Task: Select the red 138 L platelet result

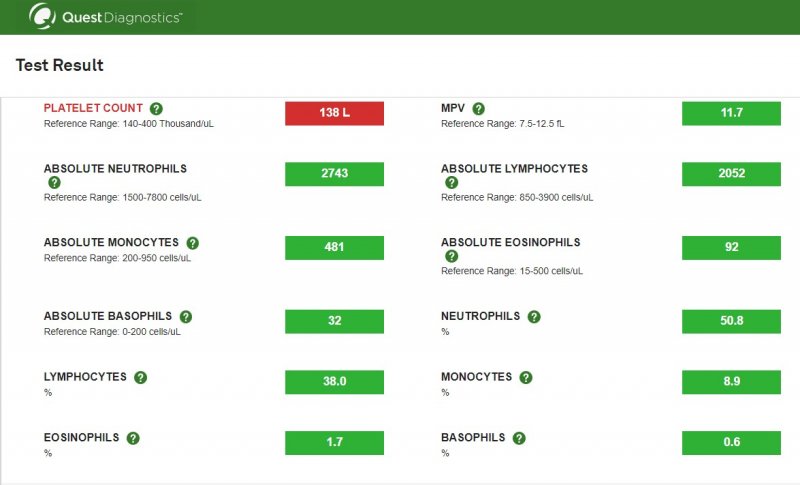Action: click(x=334, y=113)
